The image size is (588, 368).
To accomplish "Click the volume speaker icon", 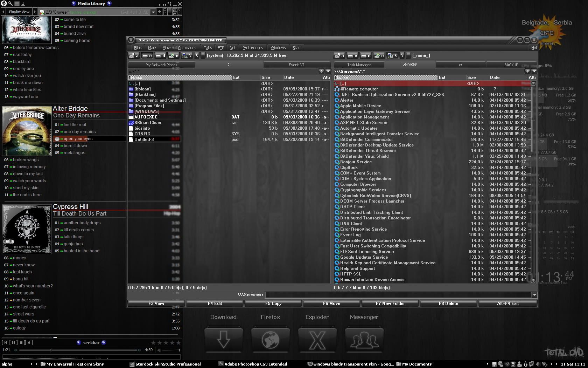I will click(159, 350).
